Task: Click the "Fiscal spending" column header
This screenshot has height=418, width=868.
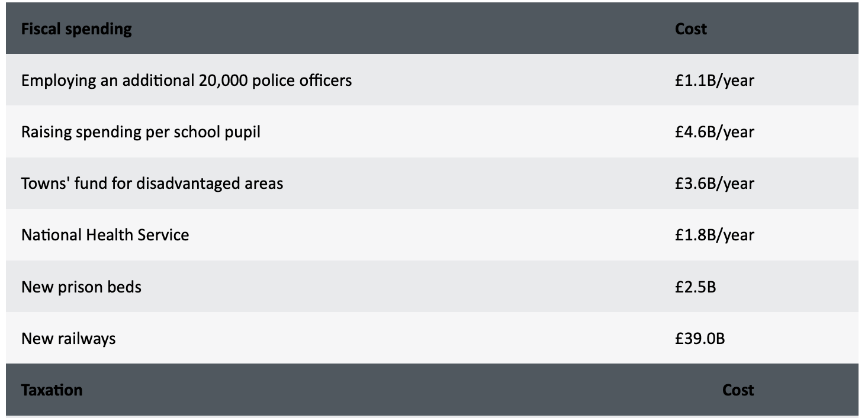Action: coord(76,29)
